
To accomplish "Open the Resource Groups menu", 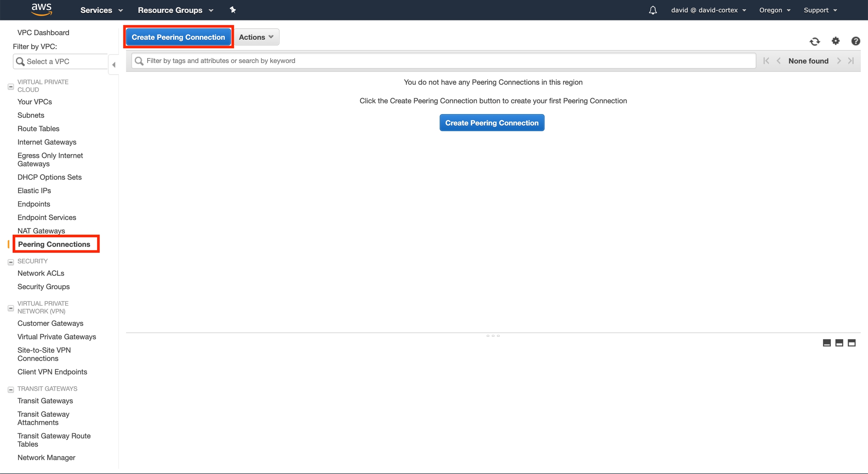I will [175, 10].
